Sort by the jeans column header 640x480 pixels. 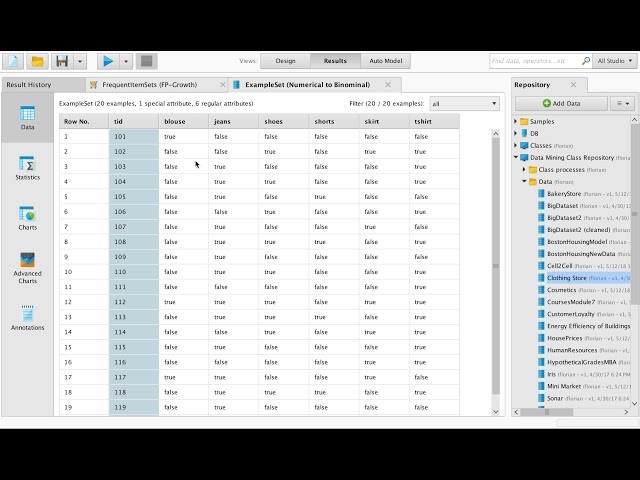[233, 121]
